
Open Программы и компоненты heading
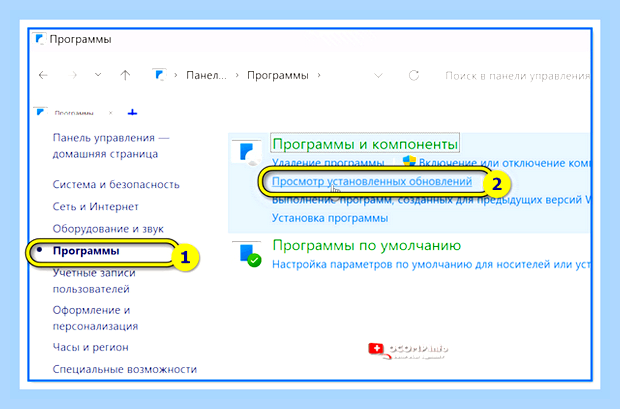tap(365, 144)
